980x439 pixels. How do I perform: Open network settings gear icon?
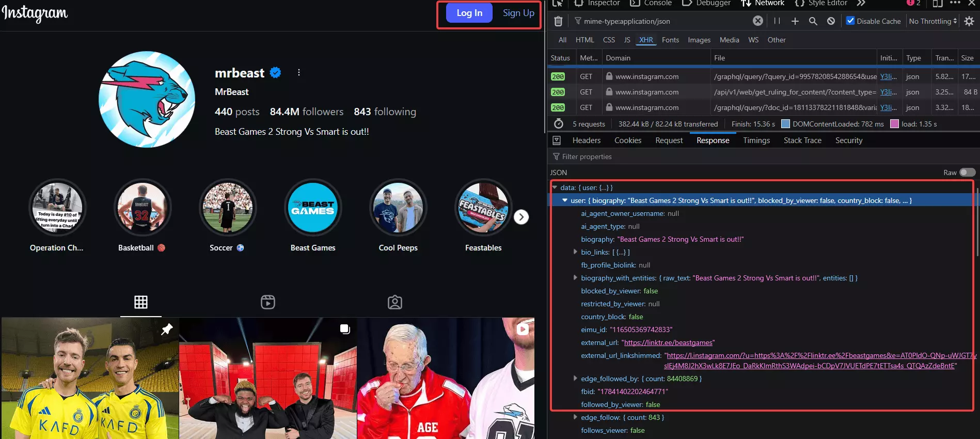point(969,21)
